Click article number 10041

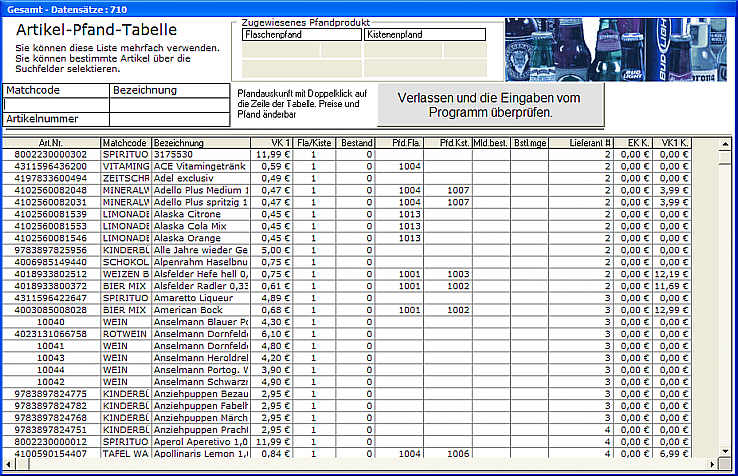(51, 346)
